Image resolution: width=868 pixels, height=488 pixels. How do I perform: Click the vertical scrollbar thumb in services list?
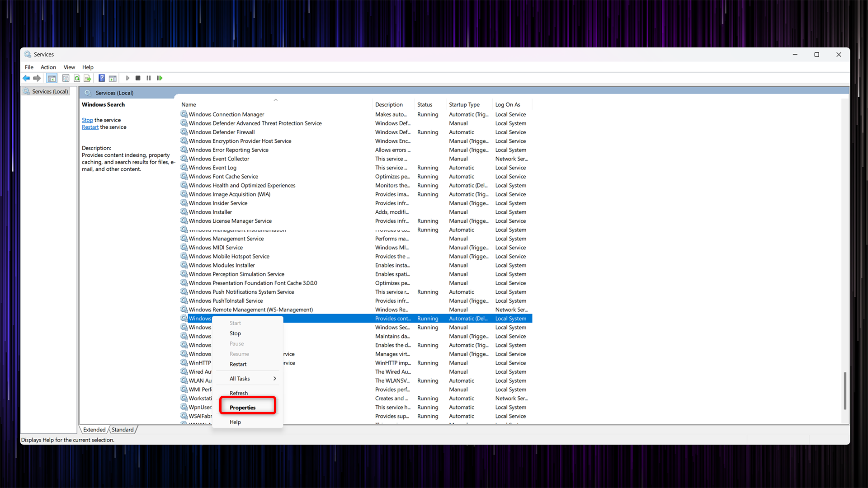pos(844,391)
